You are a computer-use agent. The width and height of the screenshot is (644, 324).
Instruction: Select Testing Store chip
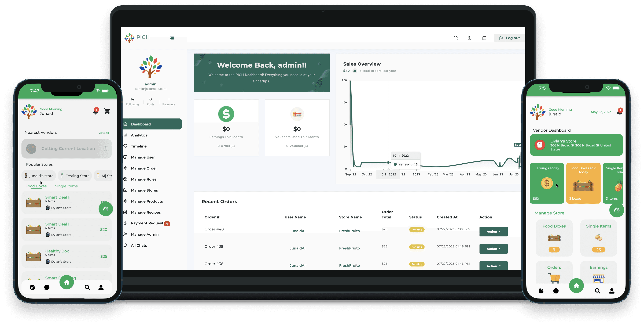(x=75, y=176)
